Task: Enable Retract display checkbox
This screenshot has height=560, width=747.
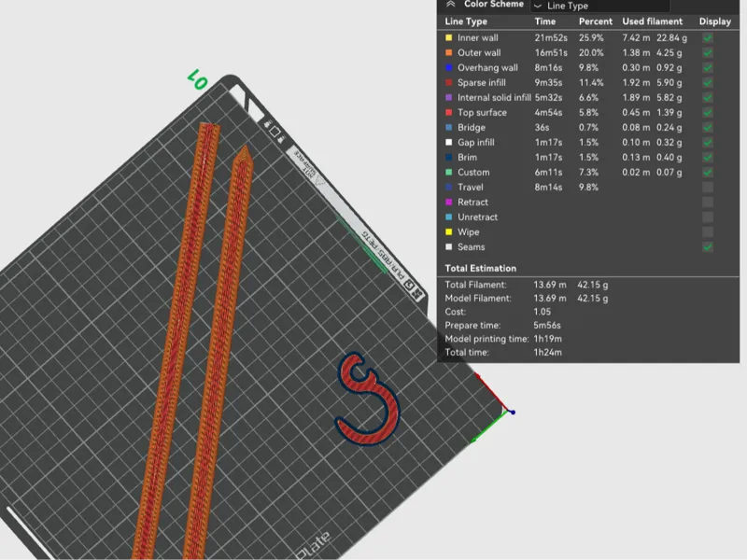Action: tap(708, 202)
